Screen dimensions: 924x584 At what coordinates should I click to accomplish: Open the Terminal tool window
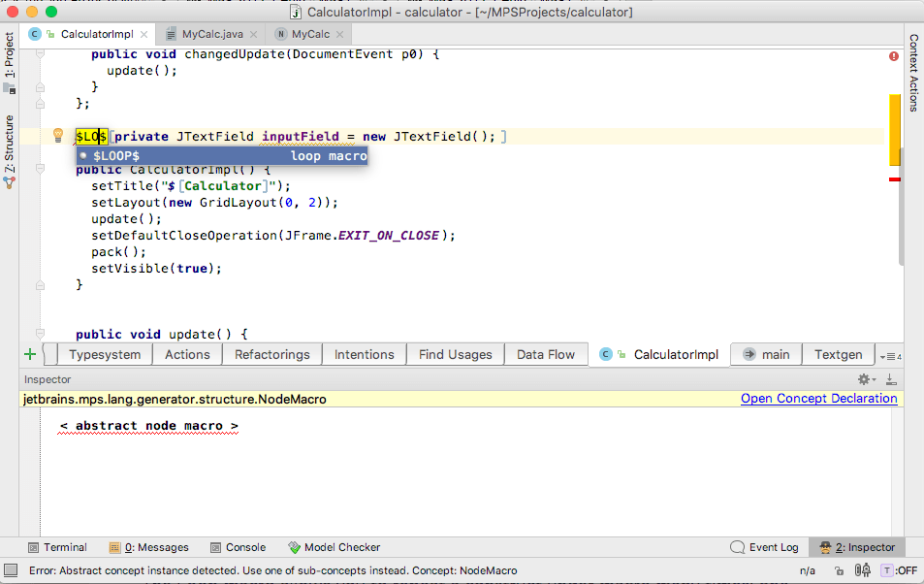[x=57, y=547]
